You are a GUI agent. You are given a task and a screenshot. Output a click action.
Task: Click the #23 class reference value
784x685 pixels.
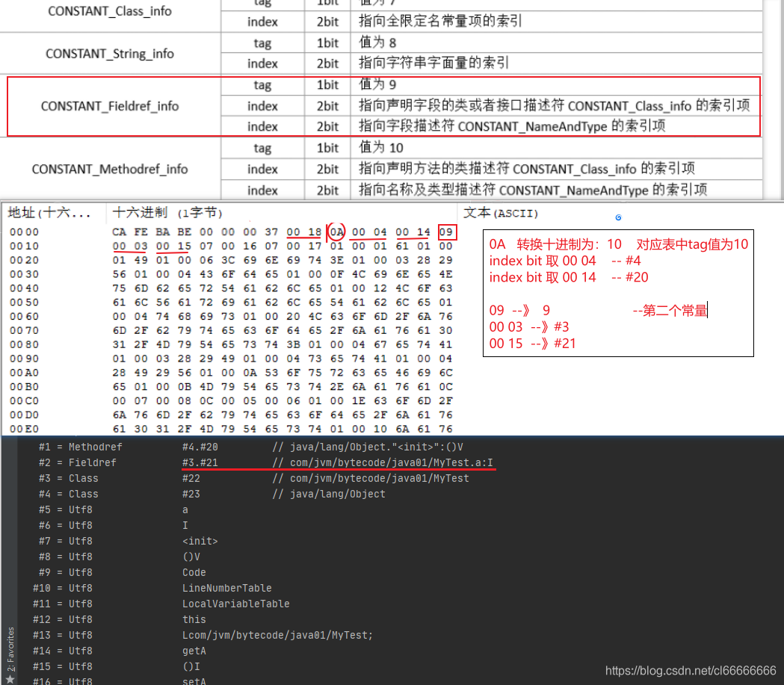191,494
